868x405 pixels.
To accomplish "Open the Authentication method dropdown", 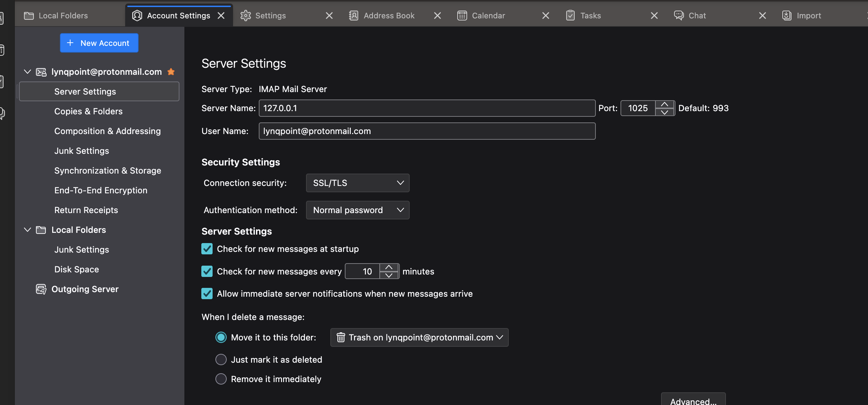I will 357,210.
